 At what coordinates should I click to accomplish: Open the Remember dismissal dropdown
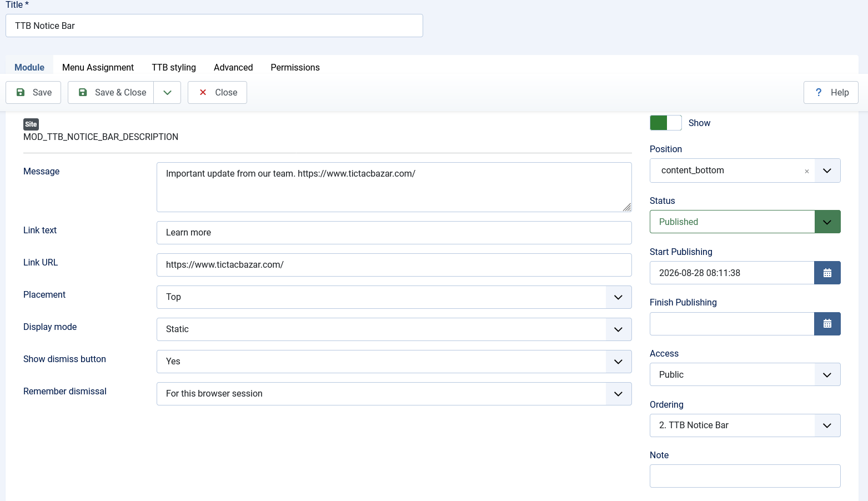point(394,394)
